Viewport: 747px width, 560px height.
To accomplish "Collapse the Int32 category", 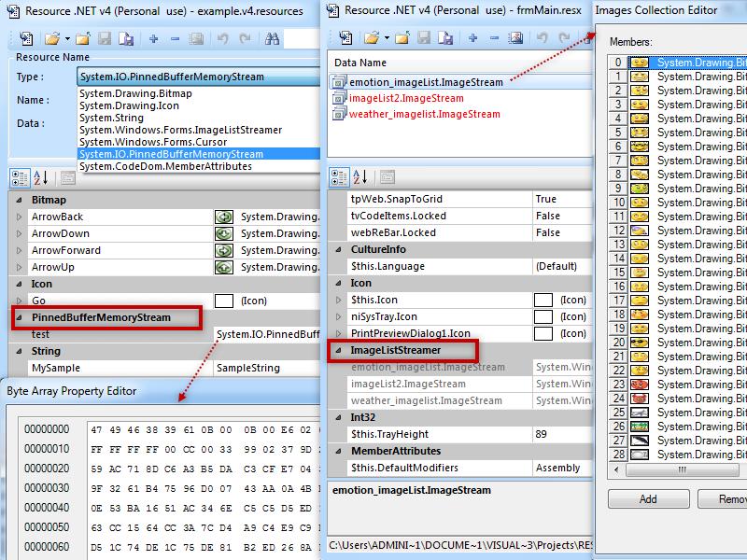I will coord(338,417).
